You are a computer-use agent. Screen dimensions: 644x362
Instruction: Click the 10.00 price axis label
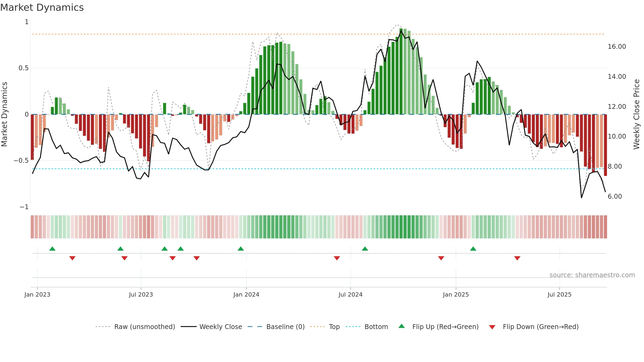(617, 136)
